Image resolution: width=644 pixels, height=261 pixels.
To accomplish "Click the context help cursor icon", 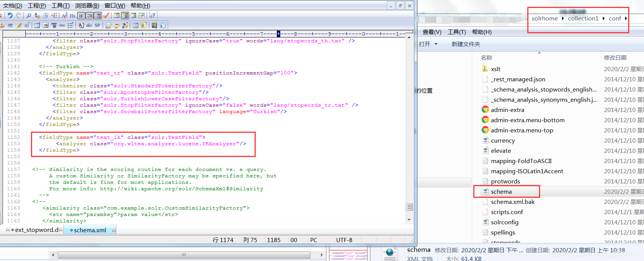I will pyautogui.click(x=152, y=16).
